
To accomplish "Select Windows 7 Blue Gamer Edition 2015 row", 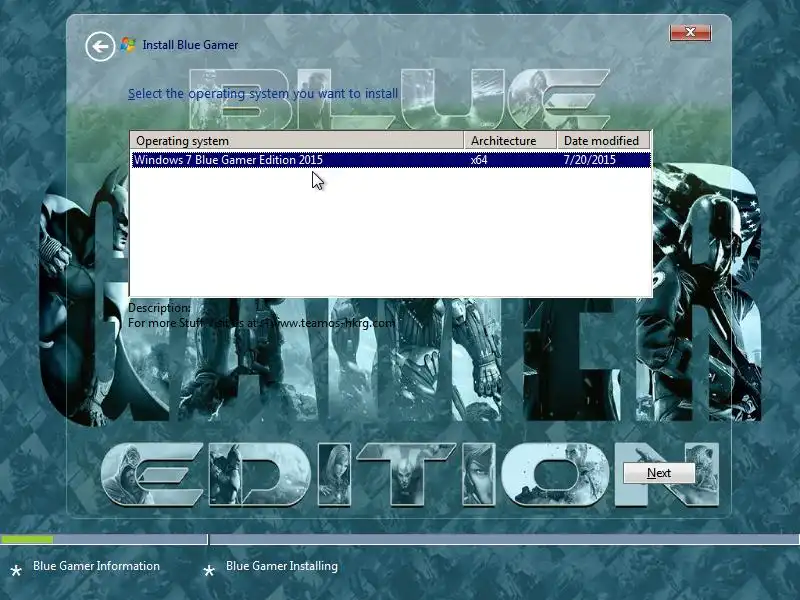I will [391, 160].
